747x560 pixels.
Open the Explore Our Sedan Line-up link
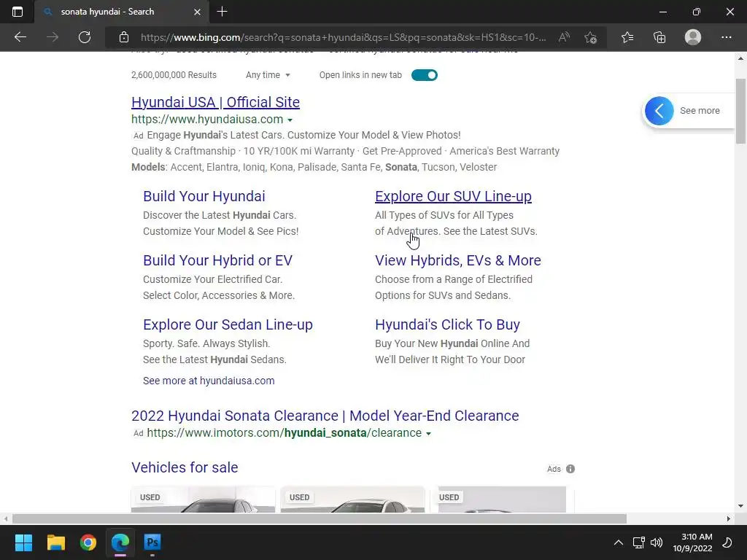coord(228,324)
